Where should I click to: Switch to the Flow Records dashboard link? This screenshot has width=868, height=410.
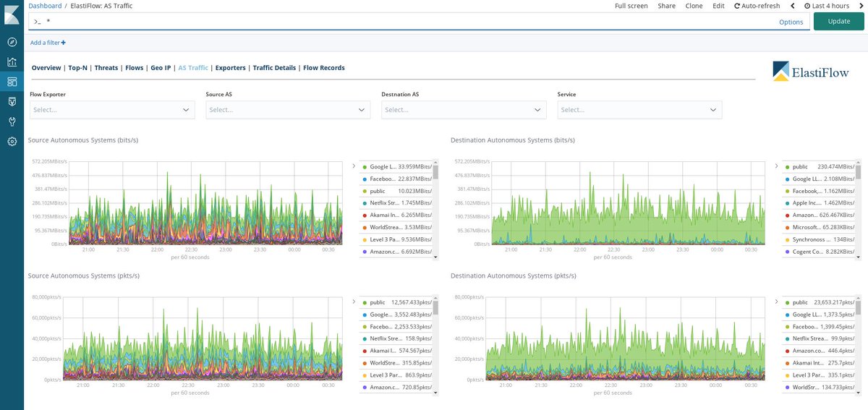click(x=324, y=68)
